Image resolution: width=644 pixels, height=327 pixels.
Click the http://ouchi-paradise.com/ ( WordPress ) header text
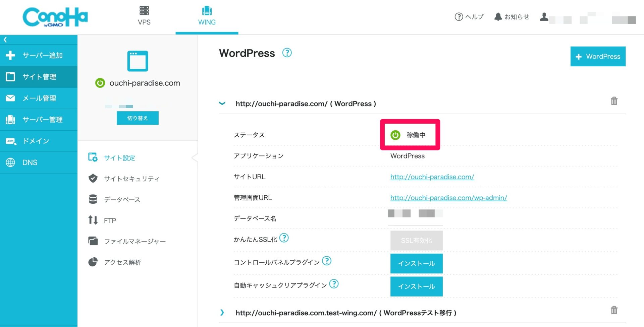[x=306, y=104]
